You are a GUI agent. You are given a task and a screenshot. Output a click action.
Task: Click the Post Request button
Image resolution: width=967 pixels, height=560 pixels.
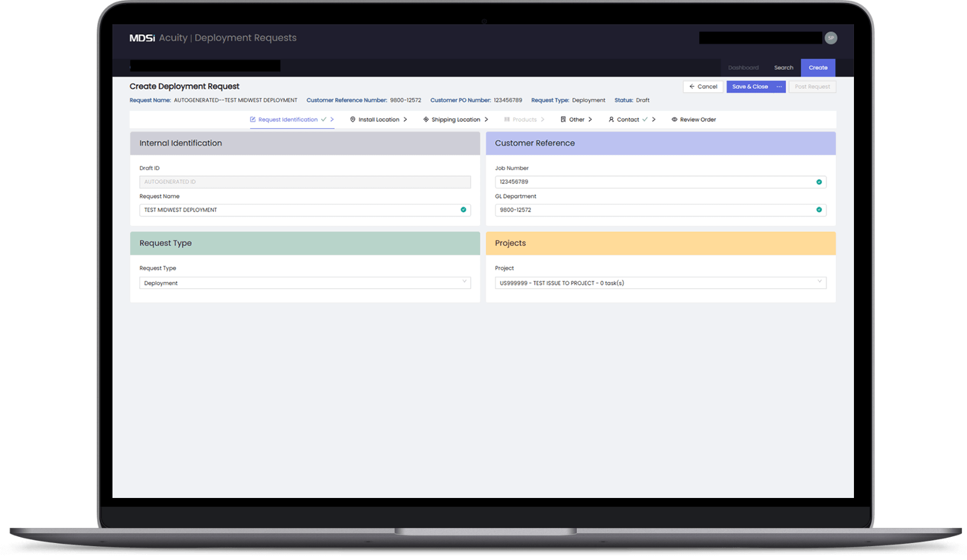pyautogui.click(x=812, y=86)
